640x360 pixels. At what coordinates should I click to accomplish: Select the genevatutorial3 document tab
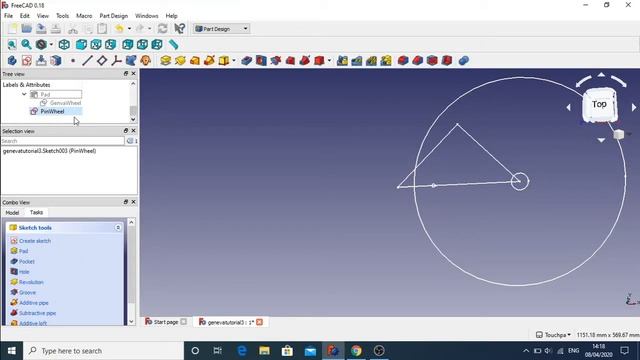(231, 322)
